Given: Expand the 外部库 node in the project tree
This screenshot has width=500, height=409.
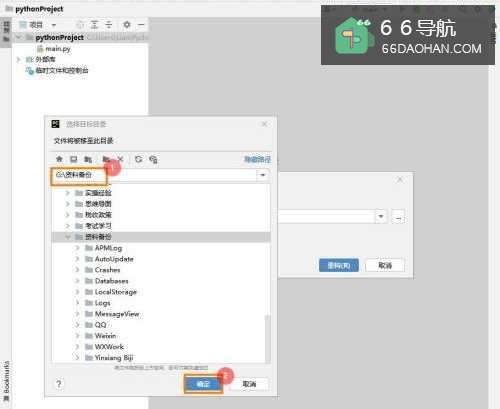Looking at the screenshot, I should point(19,60).
